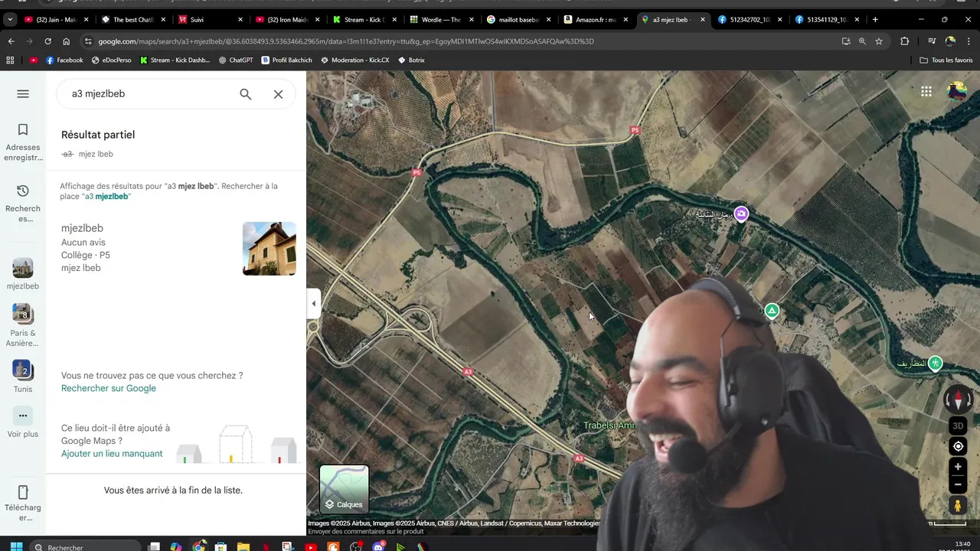Click Voir plus three-dots icon
Screen dimensions: 980x551
tap(23, 416)
